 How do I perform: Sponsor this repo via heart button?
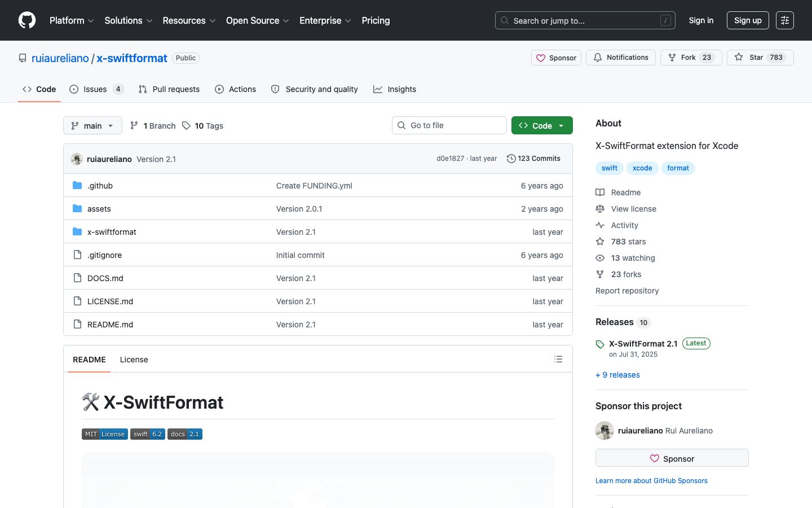(x=556, y=58)
